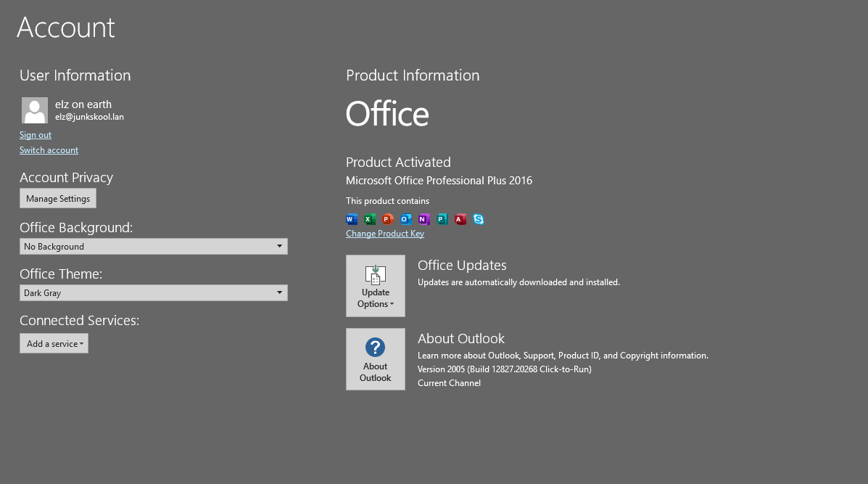Expand the Office Theme dropdown
868x484 pixels.
coord(153,293)
